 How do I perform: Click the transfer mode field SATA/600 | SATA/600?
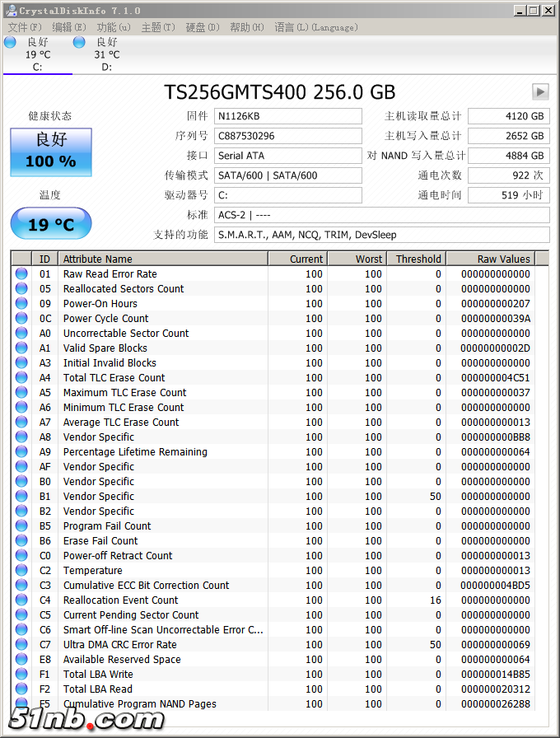click(288, 175)
